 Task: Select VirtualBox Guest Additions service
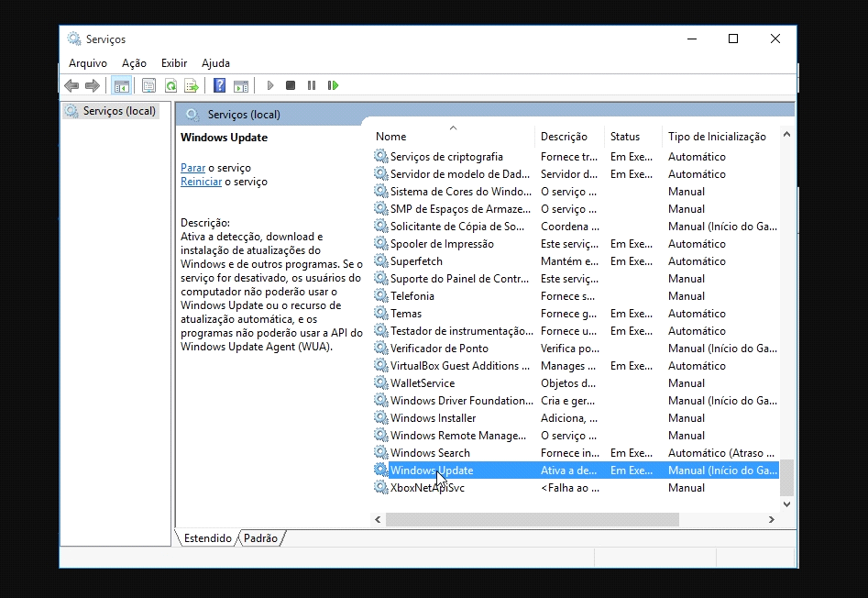point(576,365)
